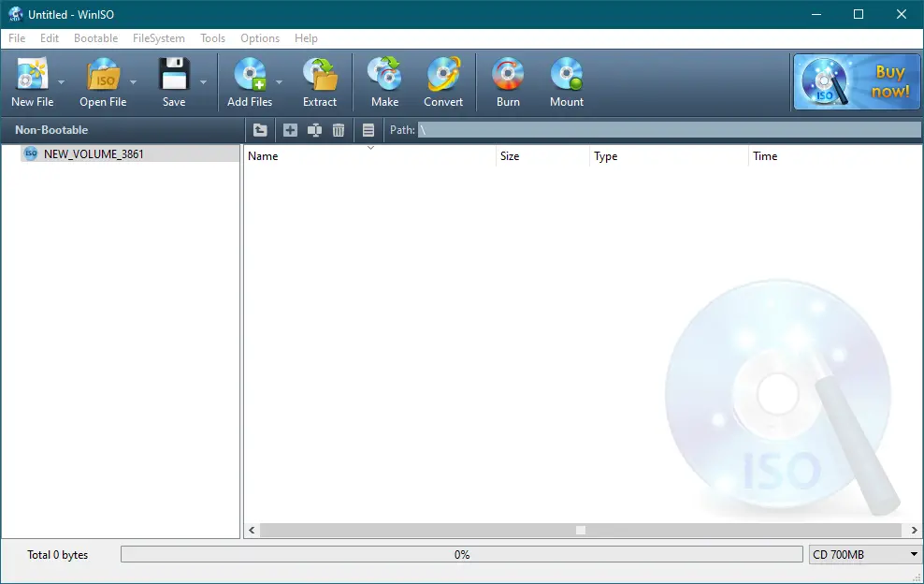The image size is (924, 584).
Task: Open the File menu
Action: [x=17, y=38]
